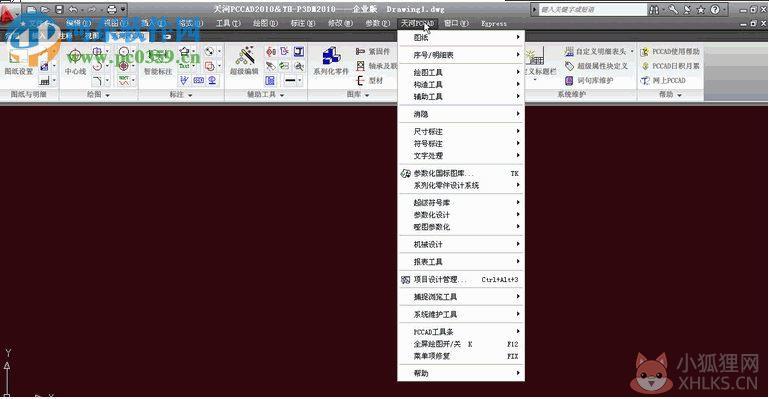Select 轴承及联 in the 图库 panel
Image resolution: width=769 pixels, height=399 pixels.
[376, 66]
